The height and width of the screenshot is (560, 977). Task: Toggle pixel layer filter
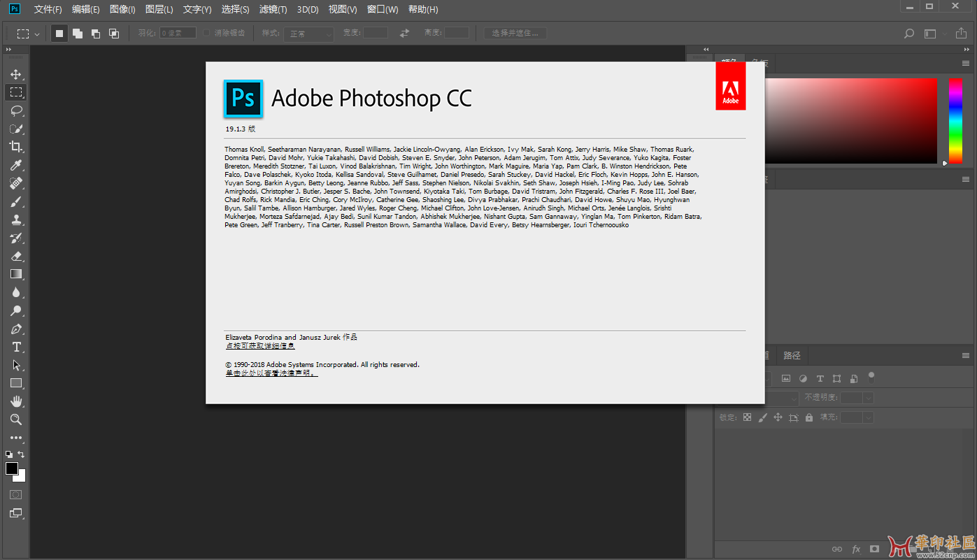coord(786,378)
